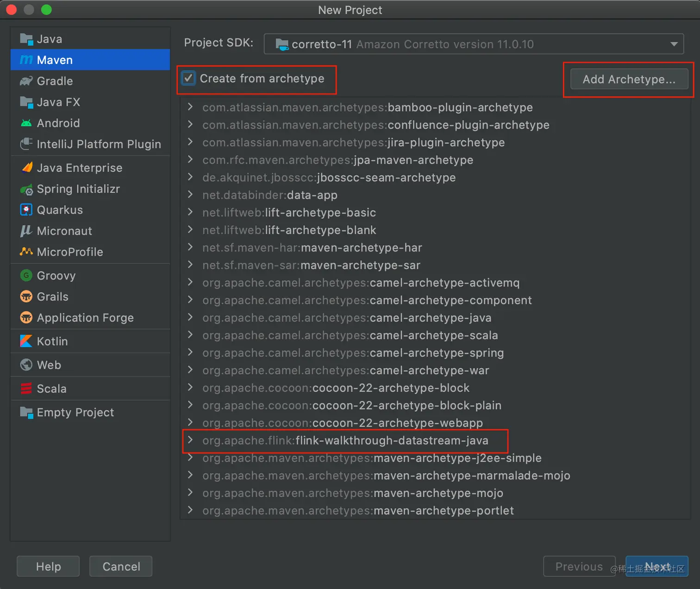Viewport: 700px width, 589px height.
Task: Select lift-archetype-basic row
Action: coord(435,213)
